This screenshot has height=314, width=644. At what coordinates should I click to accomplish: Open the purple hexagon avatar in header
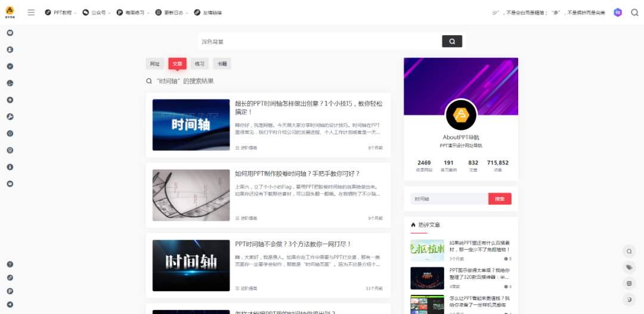[618, 13]
